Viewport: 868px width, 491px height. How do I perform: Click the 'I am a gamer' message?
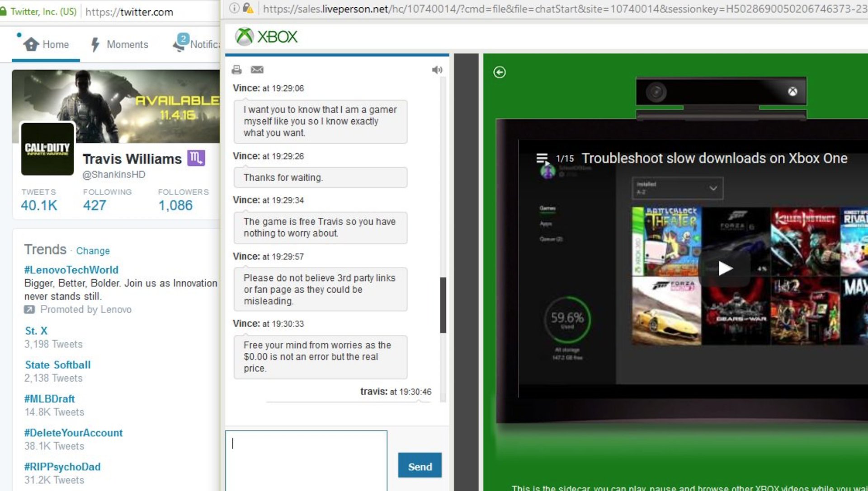[320, 122]
